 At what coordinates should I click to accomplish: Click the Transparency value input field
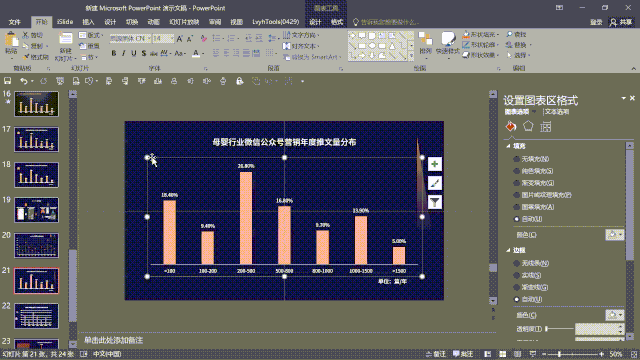coord(597,329)
